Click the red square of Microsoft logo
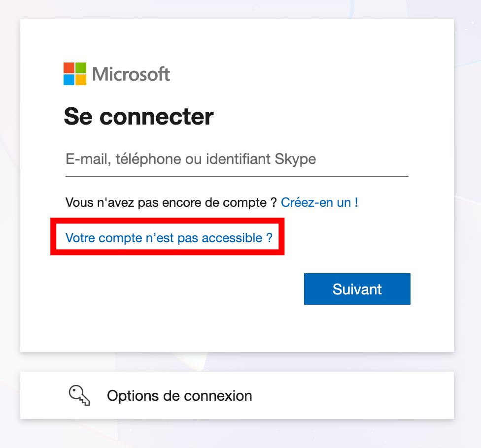481x448 pixels. (69, 67)
